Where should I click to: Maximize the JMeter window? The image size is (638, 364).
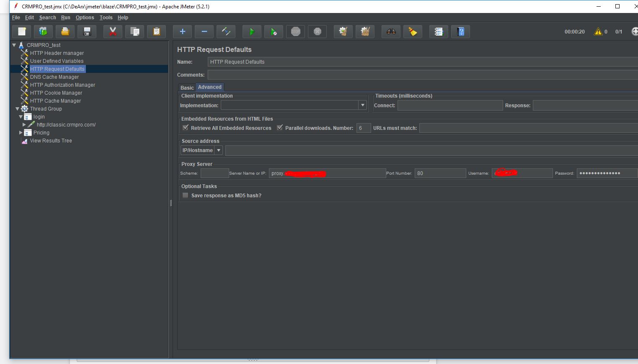[x=617, y=6]
